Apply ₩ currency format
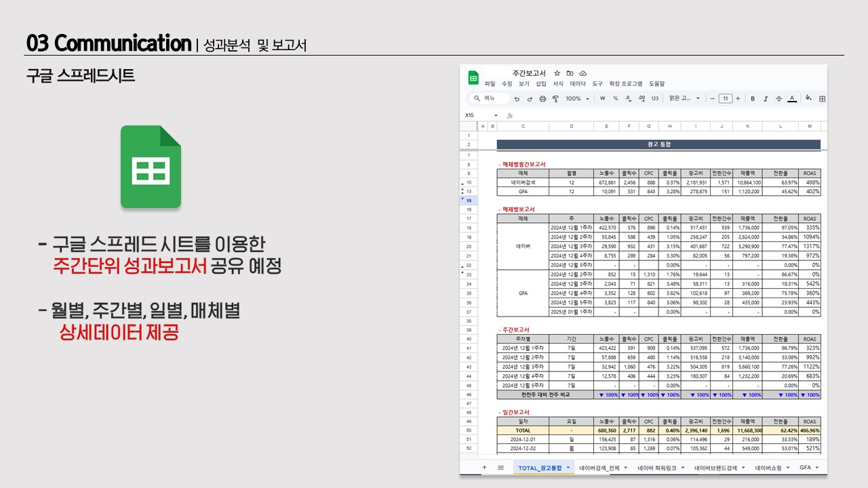This screenshot has width=868, height=488. pyautogui.click(x=602, y=99)
